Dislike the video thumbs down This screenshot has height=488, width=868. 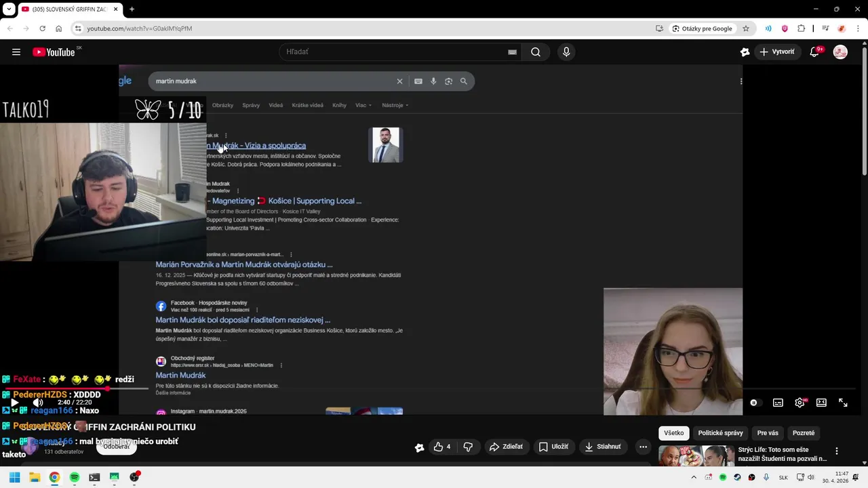[x=468, y=447]
